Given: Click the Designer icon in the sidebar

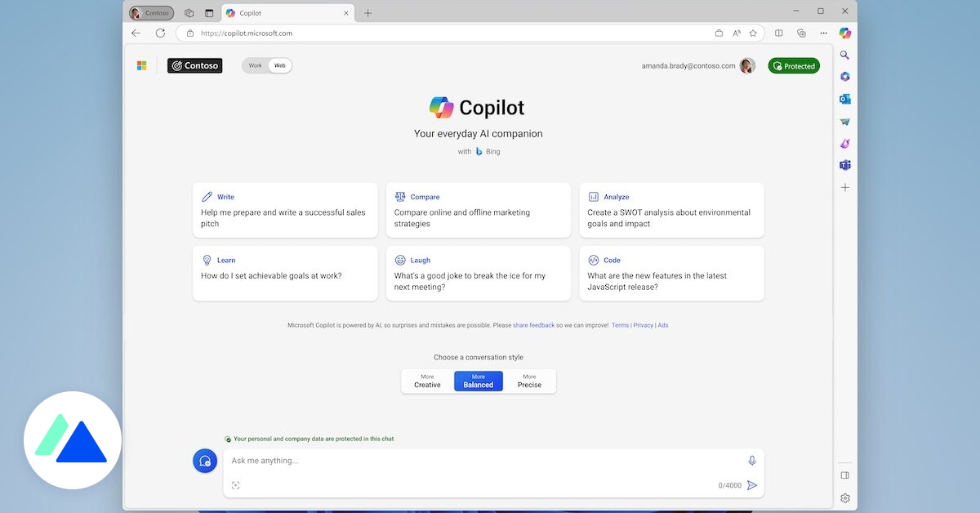Looking at the screenshot, I should [x=845, y=143].
